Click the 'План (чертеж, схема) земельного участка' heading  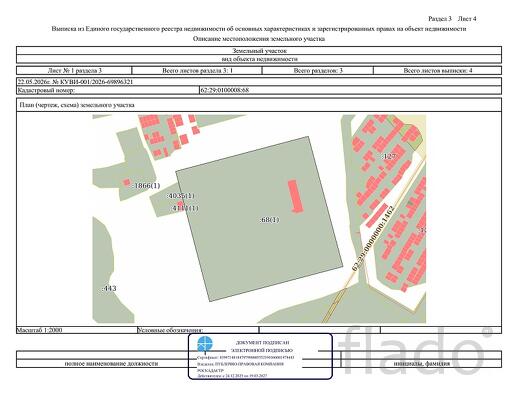click(x=77, y=105)
